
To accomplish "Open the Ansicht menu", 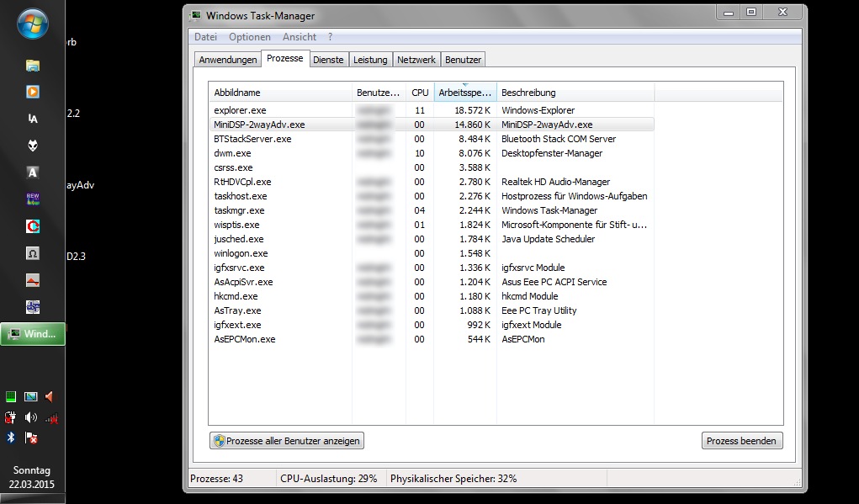I will coord(300,37).
